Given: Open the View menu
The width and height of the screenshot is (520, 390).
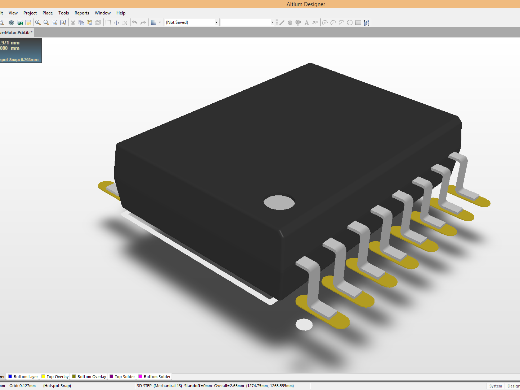Looking at the screenshot, I should (x=13, y=13).
